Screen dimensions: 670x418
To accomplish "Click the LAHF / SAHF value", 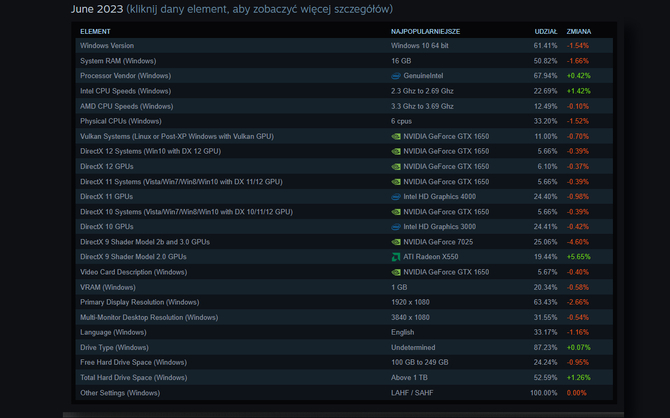I will (412, 393).
